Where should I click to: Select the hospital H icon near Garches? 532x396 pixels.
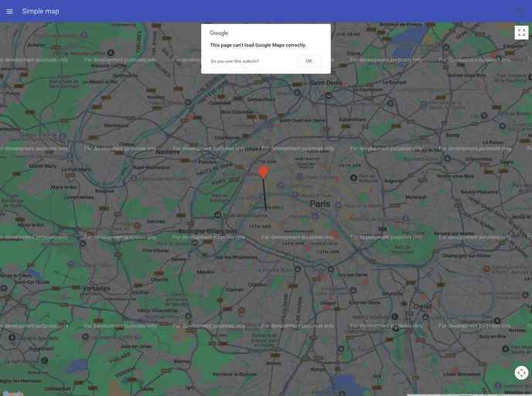137,225
